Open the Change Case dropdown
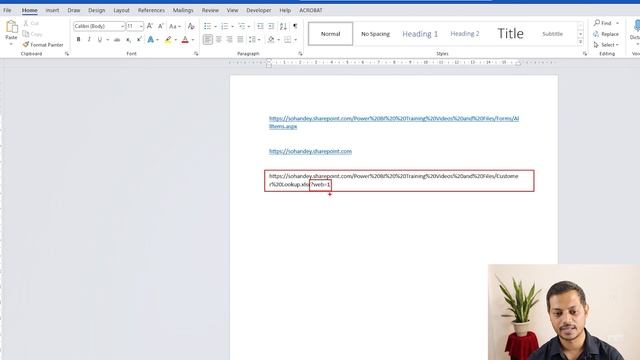Viewport: 640px width, 360px height. [175, 26]
